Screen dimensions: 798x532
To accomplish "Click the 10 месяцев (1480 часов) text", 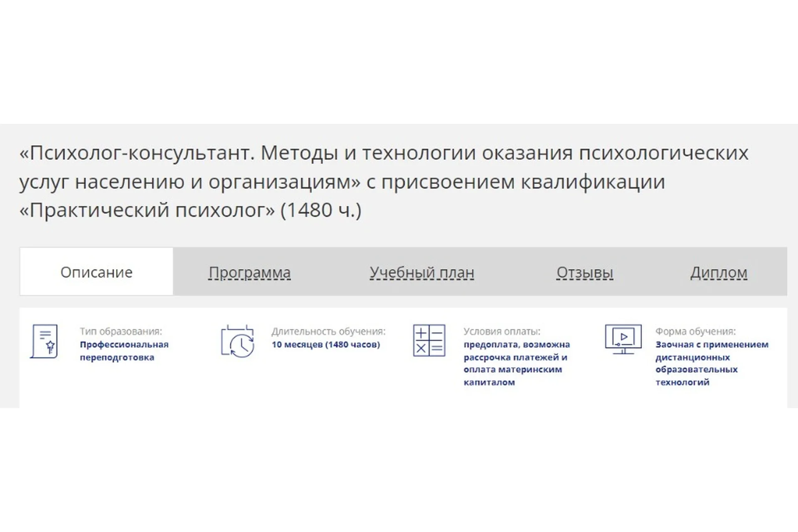I will pos(325,345).
